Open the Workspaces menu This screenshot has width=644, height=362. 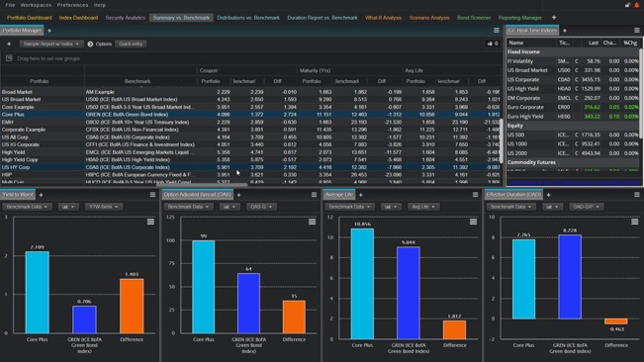36,5
